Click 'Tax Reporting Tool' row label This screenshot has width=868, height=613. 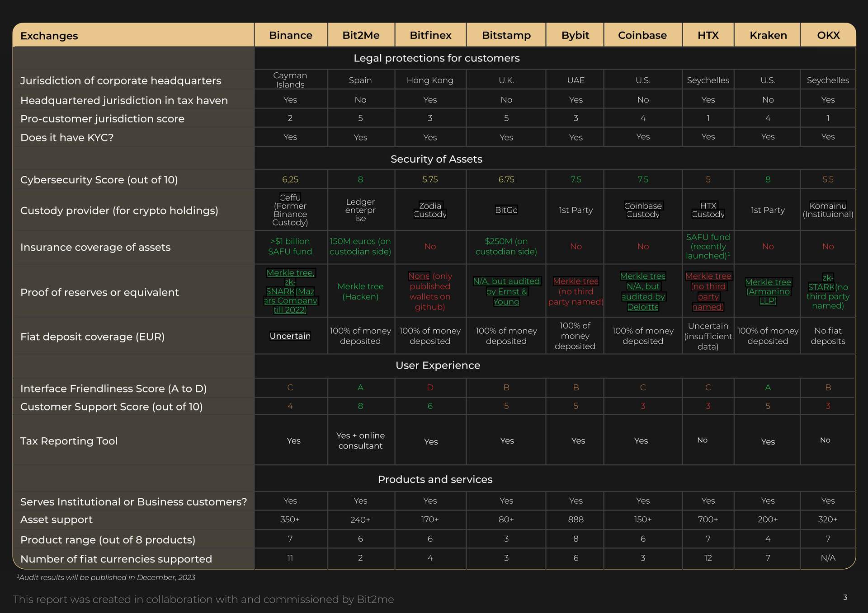(69, 441)
